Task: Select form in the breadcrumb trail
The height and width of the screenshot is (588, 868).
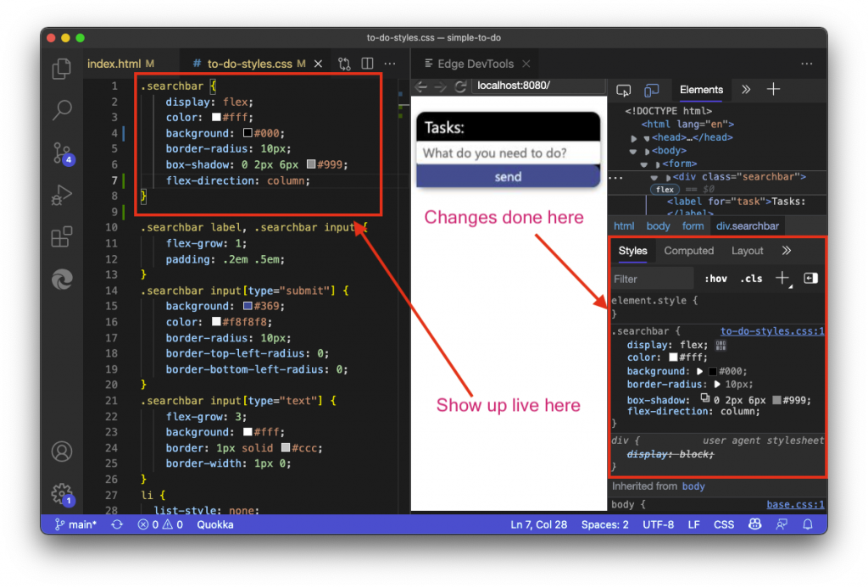Action: [x=693, y=225]
